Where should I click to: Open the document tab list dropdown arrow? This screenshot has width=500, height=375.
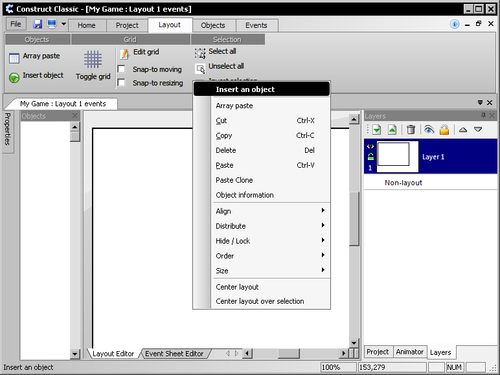(x=480, y=102)
